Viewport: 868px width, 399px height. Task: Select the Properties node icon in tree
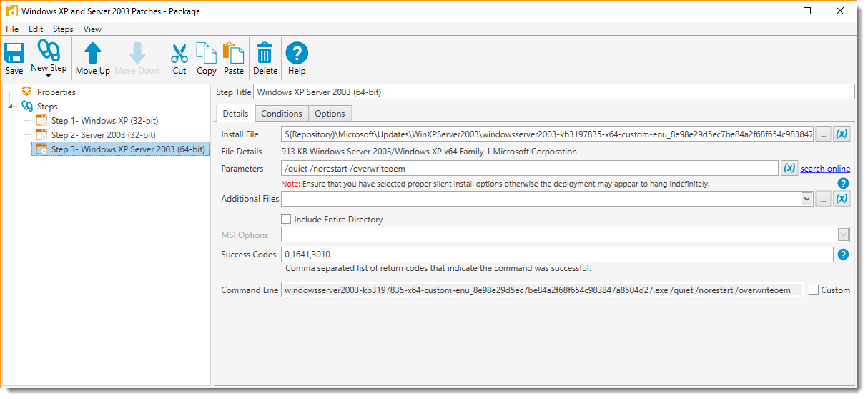pyautogui.click(x=27, y=92)
